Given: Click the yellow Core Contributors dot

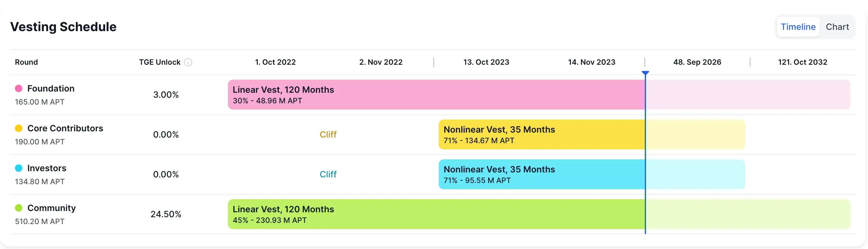Looking at the screenshot, I should [19, 128].
